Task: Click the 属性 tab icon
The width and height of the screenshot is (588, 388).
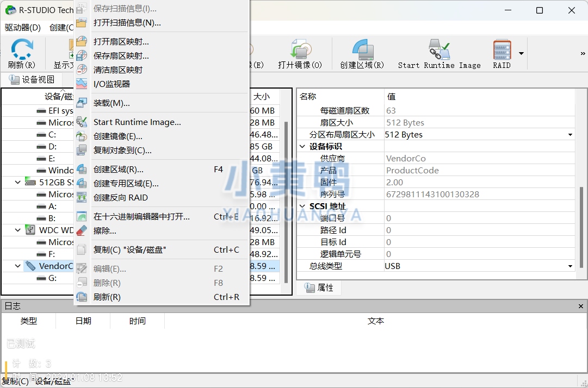Action: pyautogui.click(x=310, y=287)
